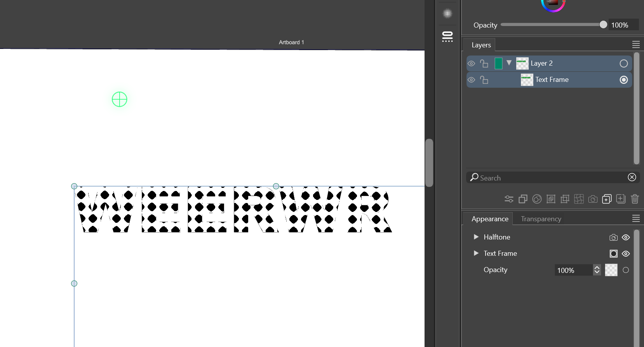The image size is (644, 347).
Task: Switch to the Transparency tab
Action: coord(541,219)
